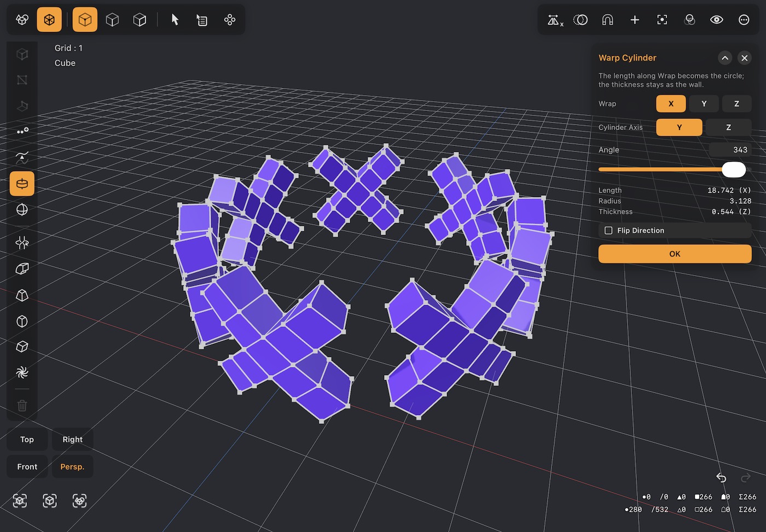
Task: Switch to the Front view
Action: tap(27, 467)
